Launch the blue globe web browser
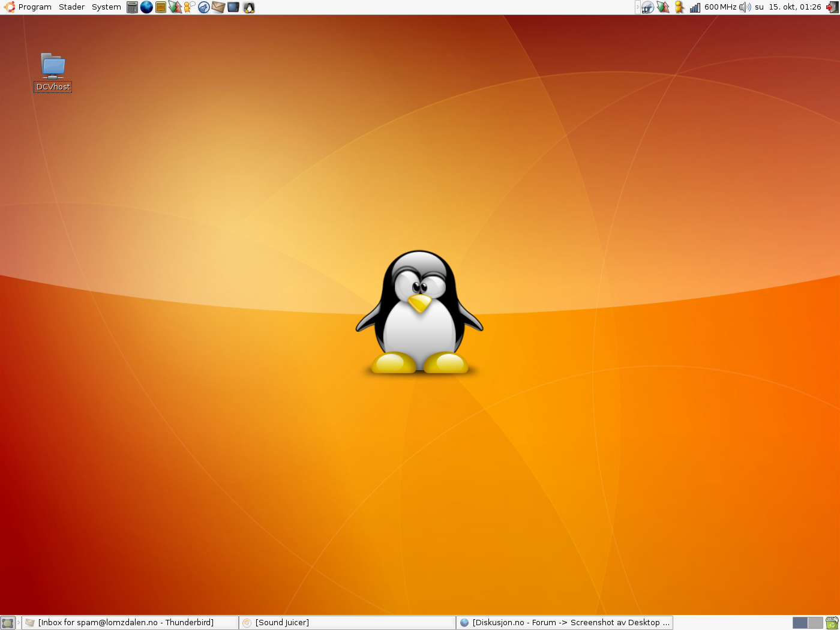The image size is (840, 630). 146,7
